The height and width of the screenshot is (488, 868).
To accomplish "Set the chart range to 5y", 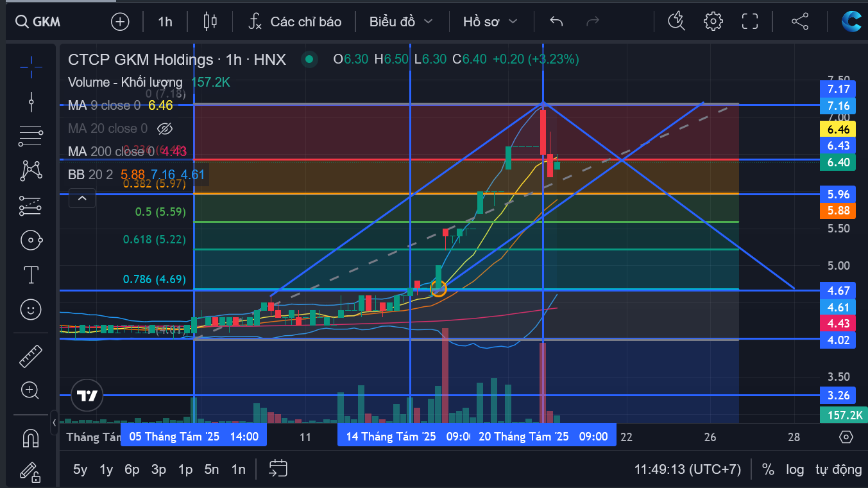I will [80, 469].
